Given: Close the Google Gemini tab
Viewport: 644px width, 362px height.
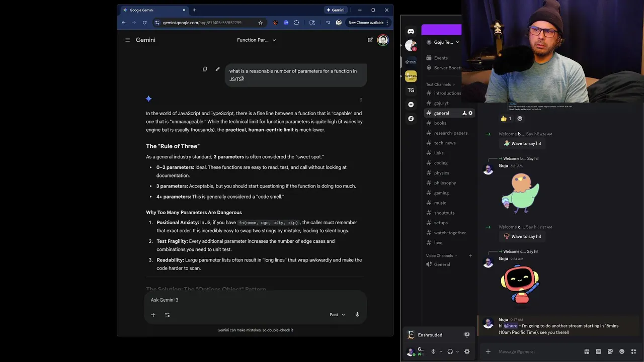Looking at the screenshot, I should click(x=184, y=10).
